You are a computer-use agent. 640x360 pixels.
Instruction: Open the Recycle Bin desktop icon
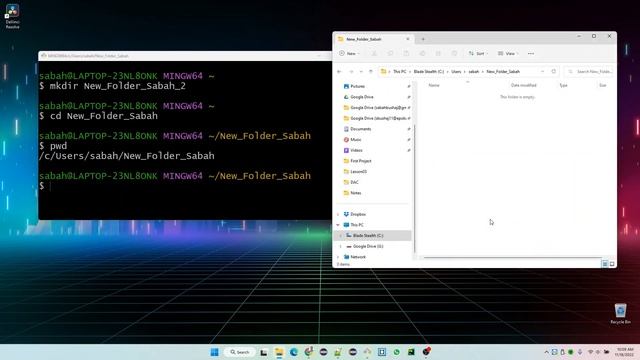point(620,313)
